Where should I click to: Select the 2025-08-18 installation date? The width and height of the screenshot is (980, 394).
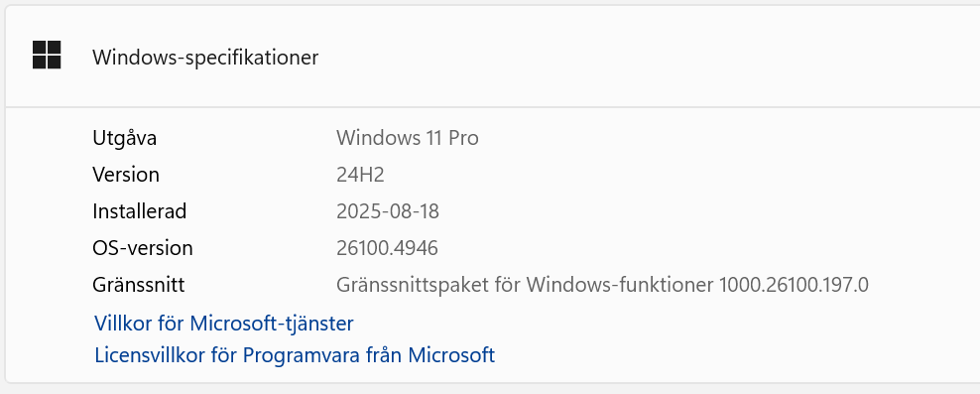pyautogui.click(x=388, y=211)
